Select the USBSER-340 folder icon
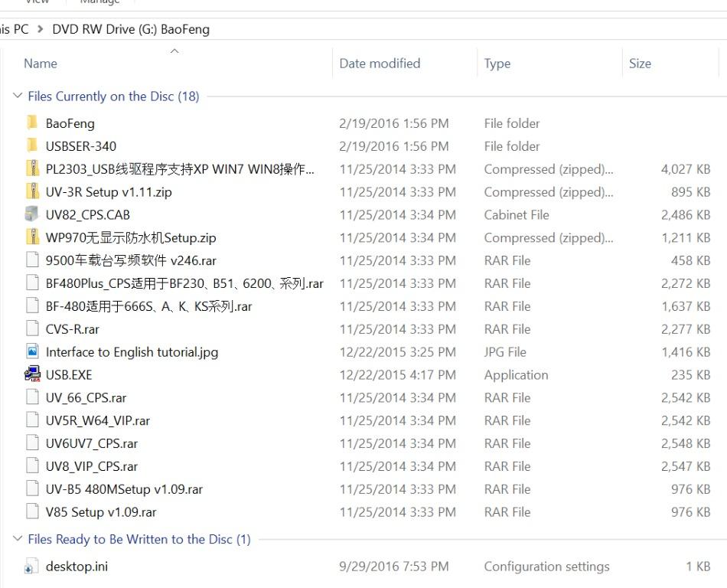Viewport: 727px width, 588px height. coord(32,146)
